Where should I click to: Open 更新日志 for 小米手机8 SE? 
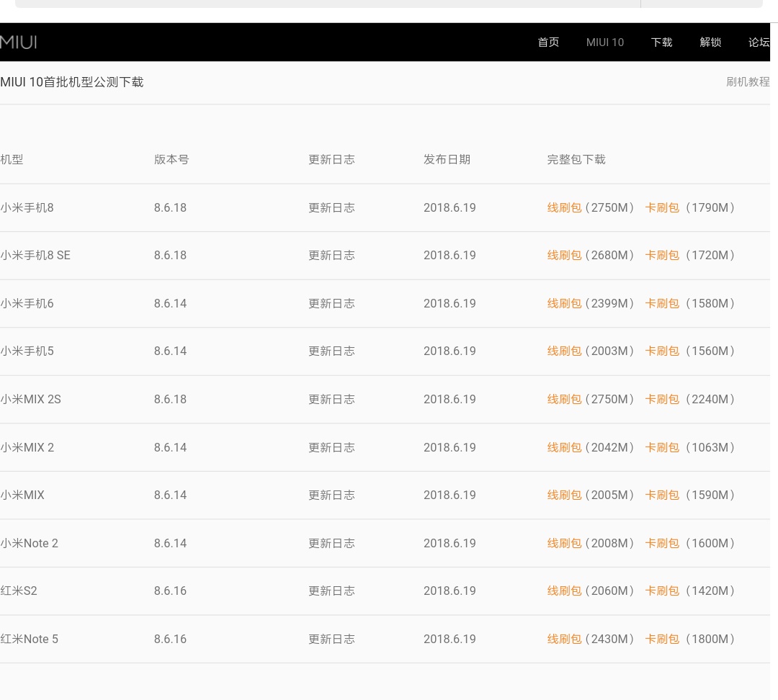click(x=331, y=255)
